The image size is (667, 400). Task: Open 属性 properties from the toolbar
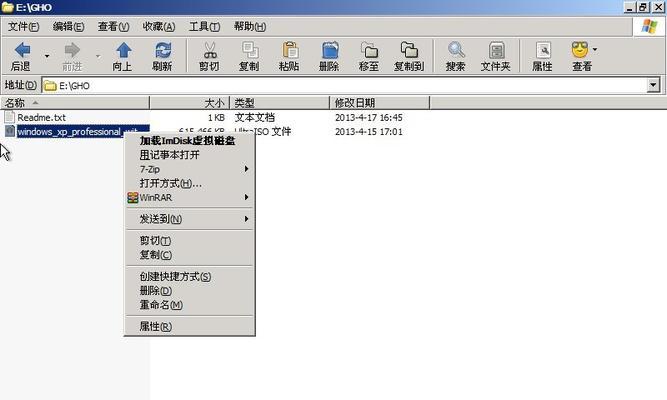tap(543, 50)
